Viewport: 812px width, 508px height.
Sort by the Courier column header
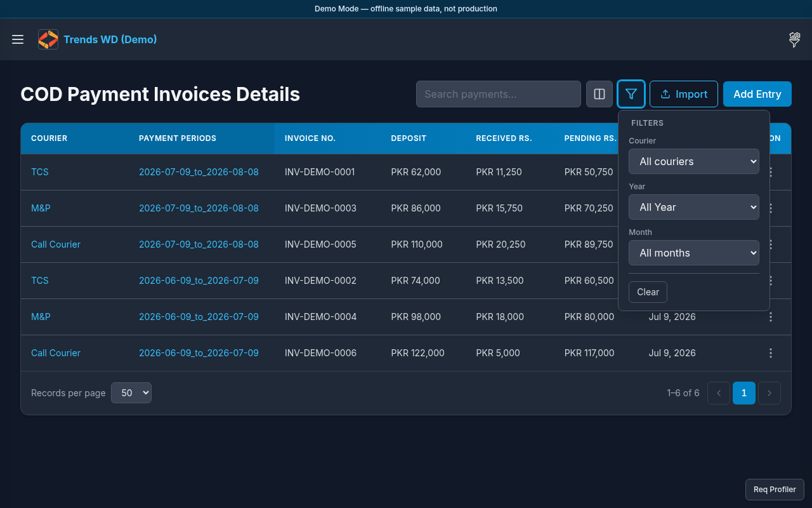[x=49, y=138]
